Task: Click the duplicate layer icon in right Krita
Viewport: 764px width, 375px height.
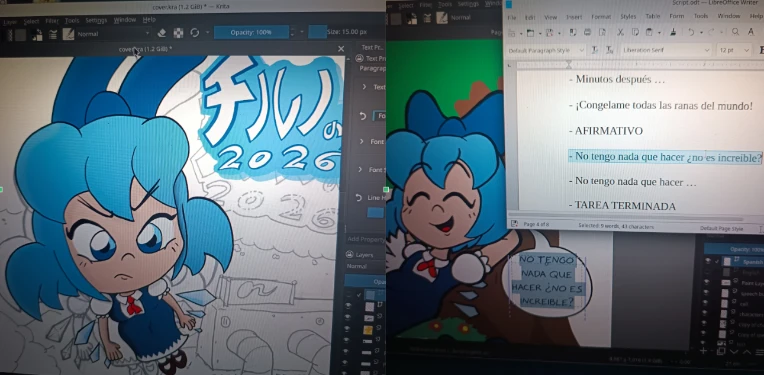Action: tap(721, 351)
